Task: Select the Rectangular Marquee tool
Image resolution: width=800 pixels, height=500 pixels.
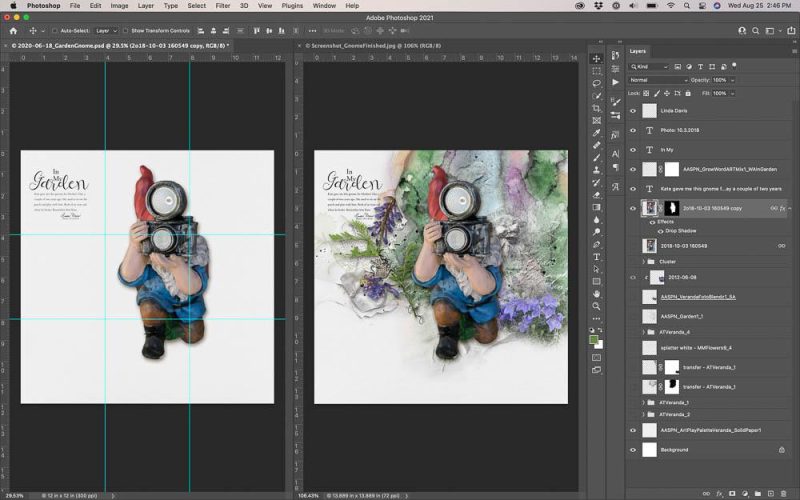Action: click(596, 71)
